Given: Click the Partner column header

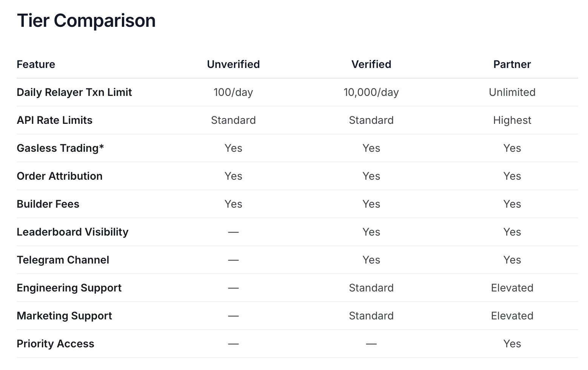Looking at the screenshot, I should point(512,64).
